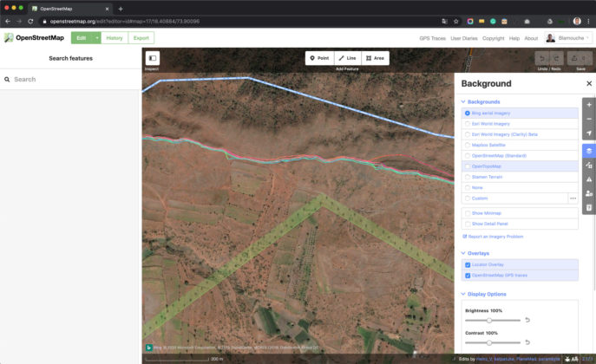Open the Issues warning icon panel
This screenshot has height=364, width=596.
(x=589, y=179)
